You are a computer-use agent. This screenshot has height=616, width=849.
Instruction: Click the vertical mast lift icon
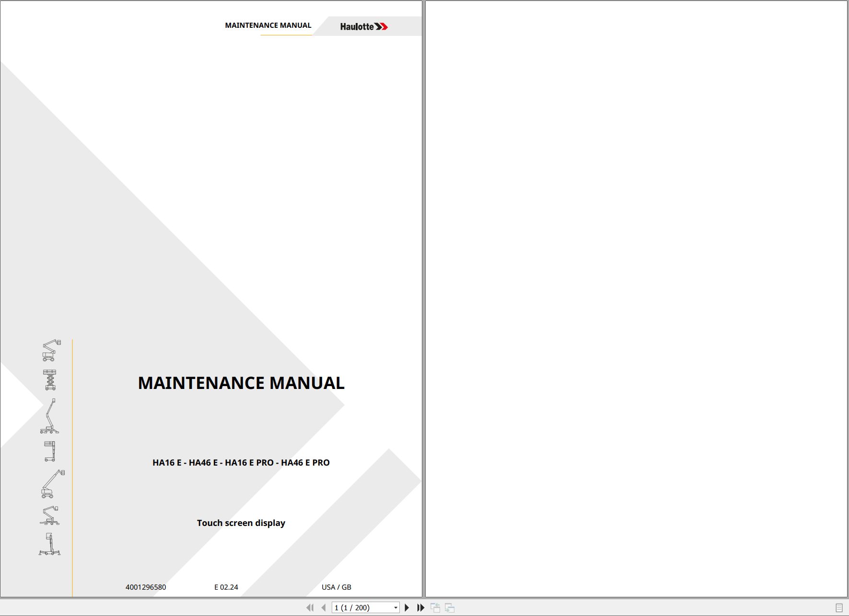pos(49,451)
